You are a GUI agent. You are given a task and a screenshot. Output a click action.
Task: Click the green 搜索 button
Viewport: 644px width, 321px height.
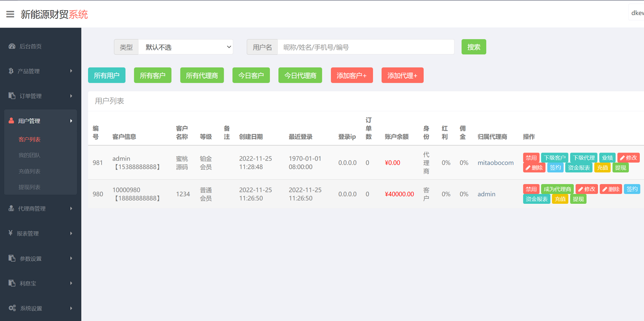pyautogui.click(x=473, y=47)
